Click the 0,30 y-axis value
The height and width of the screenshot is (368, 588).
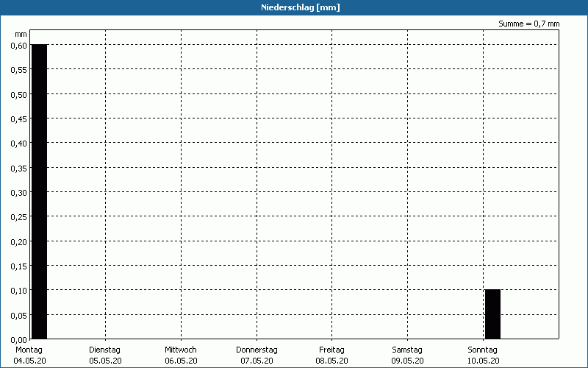(x=19, y=193)
